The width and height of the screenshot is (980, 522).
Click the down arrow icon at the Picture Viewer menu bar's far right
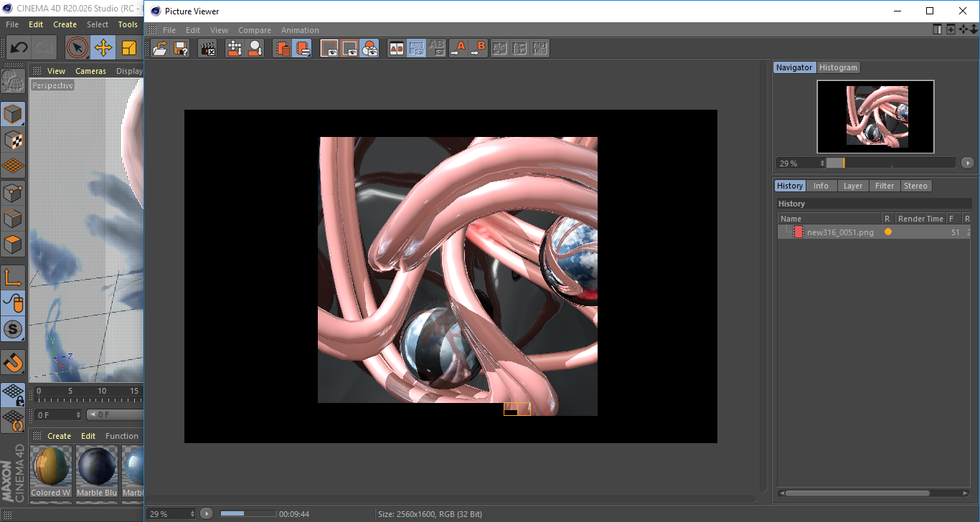(x=973, y=29)
